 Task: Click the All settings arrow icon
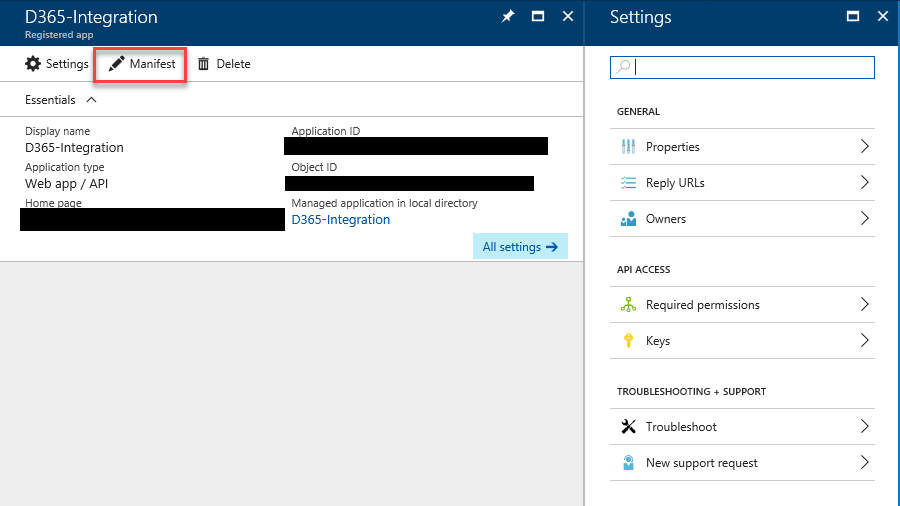click(x=552, y=247)
